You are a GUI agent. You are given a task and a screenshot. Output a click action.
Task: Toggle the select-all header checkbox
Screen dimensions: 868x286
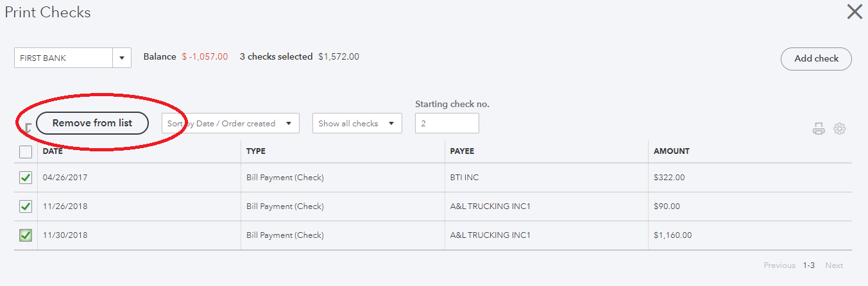coord(26,152)
